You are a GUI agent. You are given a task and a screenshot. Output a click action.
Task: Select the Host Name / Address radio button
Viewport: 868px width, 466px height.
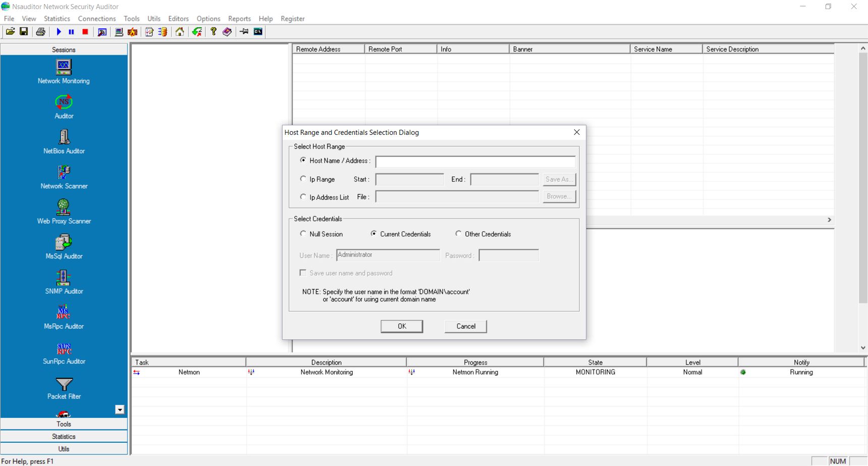pyautogui.click(x=303, y=160)
